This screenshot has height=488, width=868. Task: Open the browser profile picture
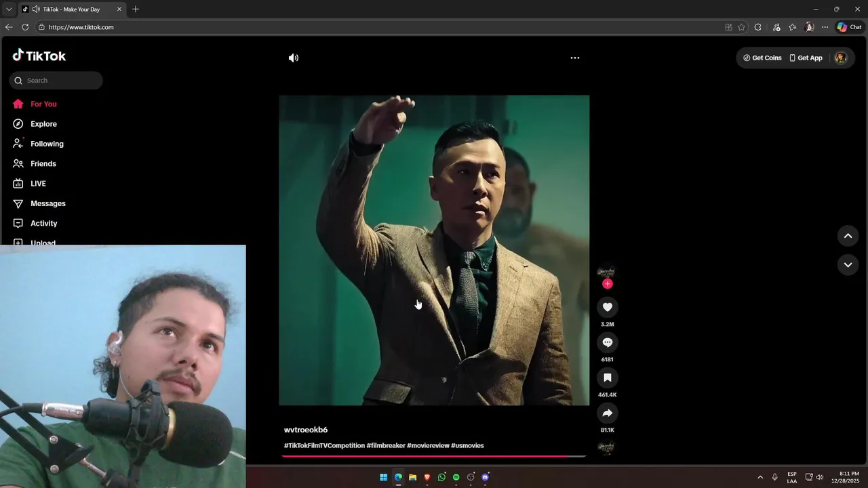808,27
